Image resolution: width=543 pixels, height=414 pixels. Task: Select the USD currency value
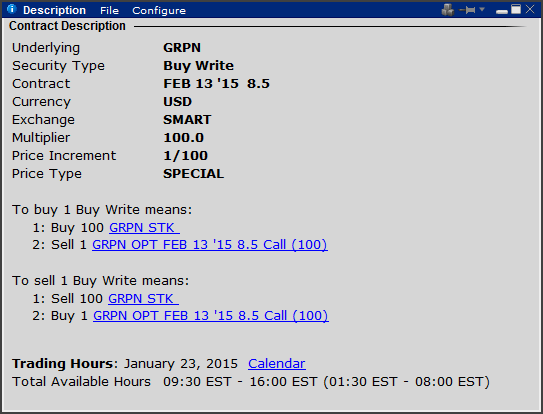177,102
